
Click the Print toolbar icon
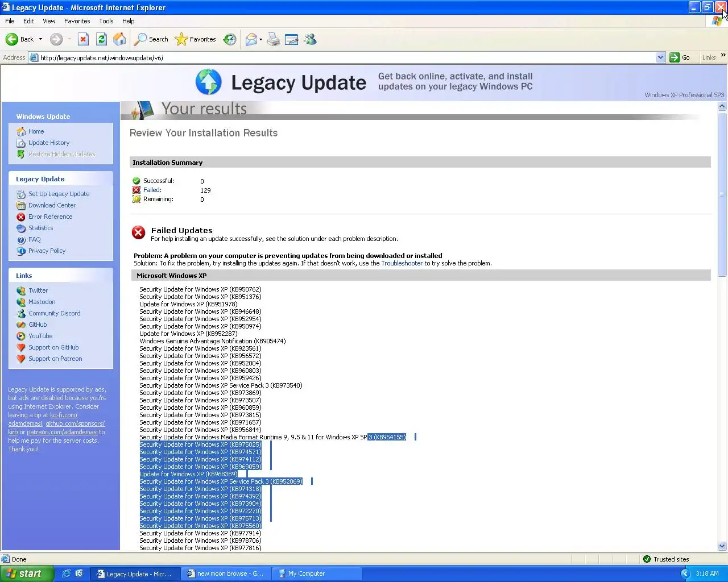pyautogui.click(x=274, y=39)
